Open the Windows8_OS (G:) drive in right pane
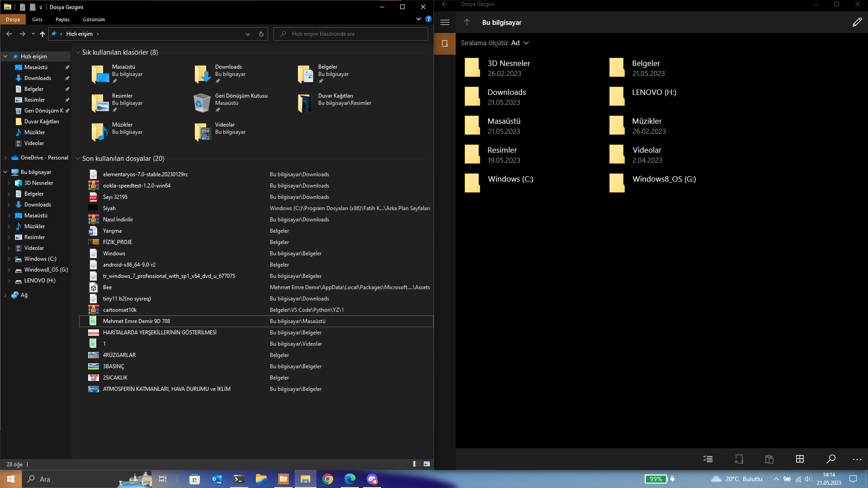Viewport: 868px width, 488px height. (x=664, y=179)
